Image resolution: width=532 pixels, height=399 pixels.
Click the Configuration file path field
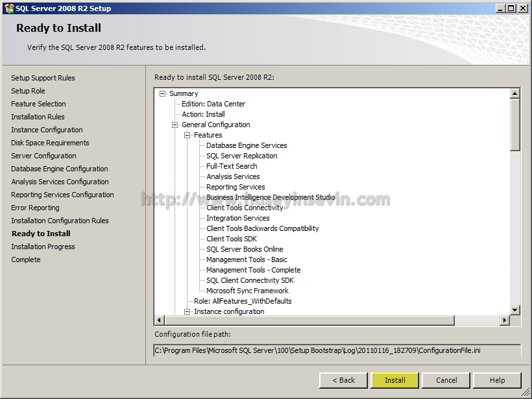337,350
